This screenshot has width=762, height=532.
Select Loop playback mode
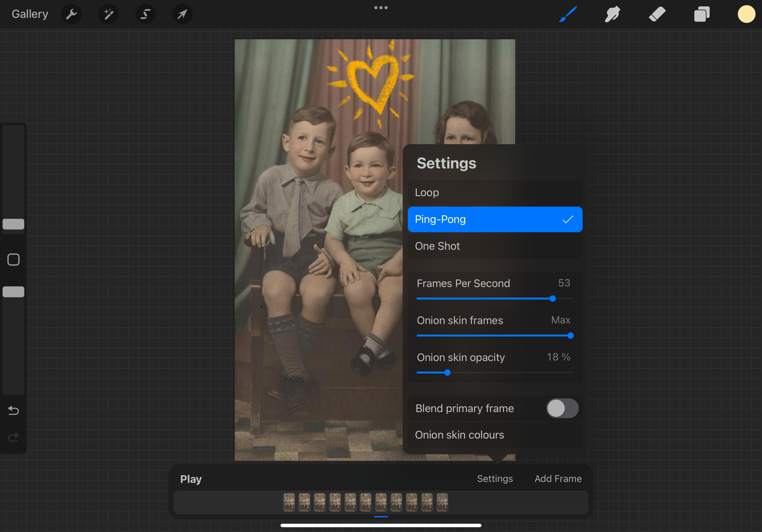[495, 193]
